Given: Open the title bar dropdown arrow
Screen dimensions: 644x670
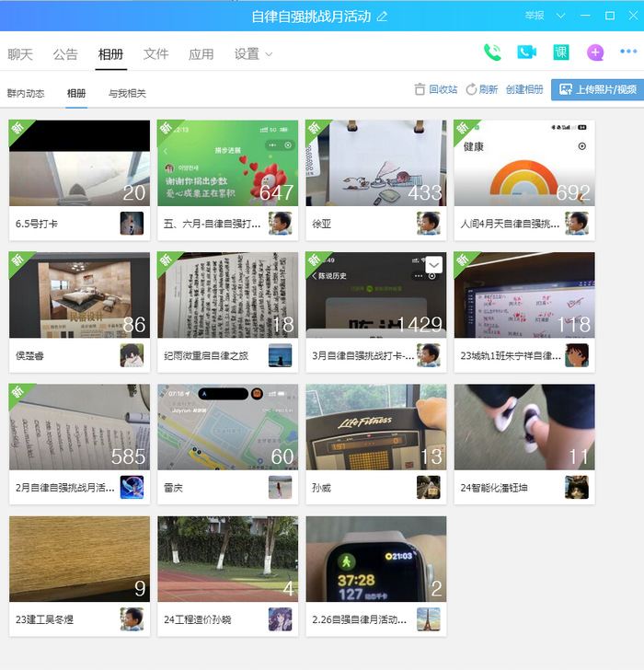Looking at the screenshot, I should click(560, 16).
